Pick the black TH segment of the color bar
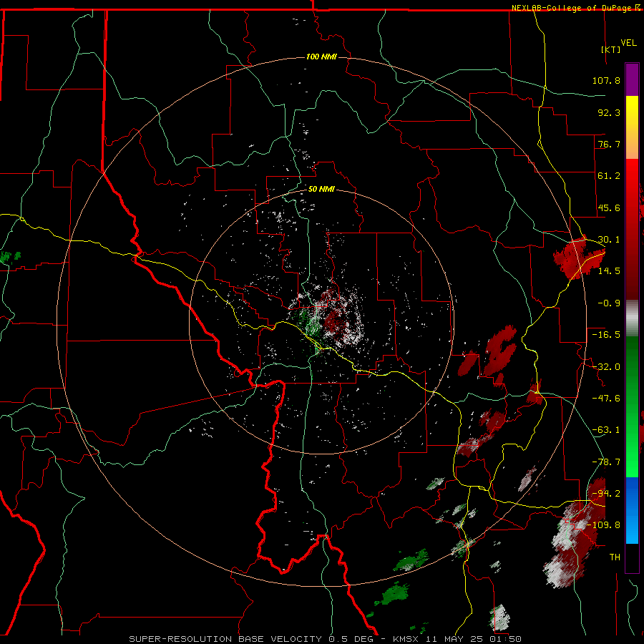Image resolution: width=644 pixels, height=644 pixels. click(632, 558)
